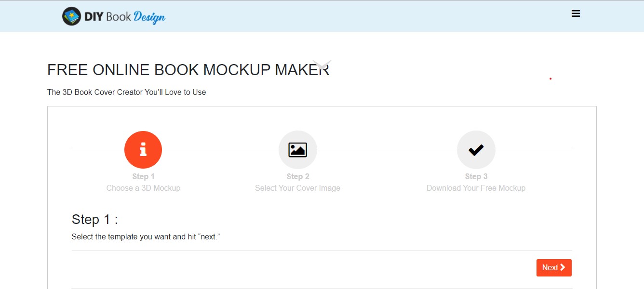Select the Step 2 image circle icon
This screenshot has width=644, height=289.
click(298, 150)
